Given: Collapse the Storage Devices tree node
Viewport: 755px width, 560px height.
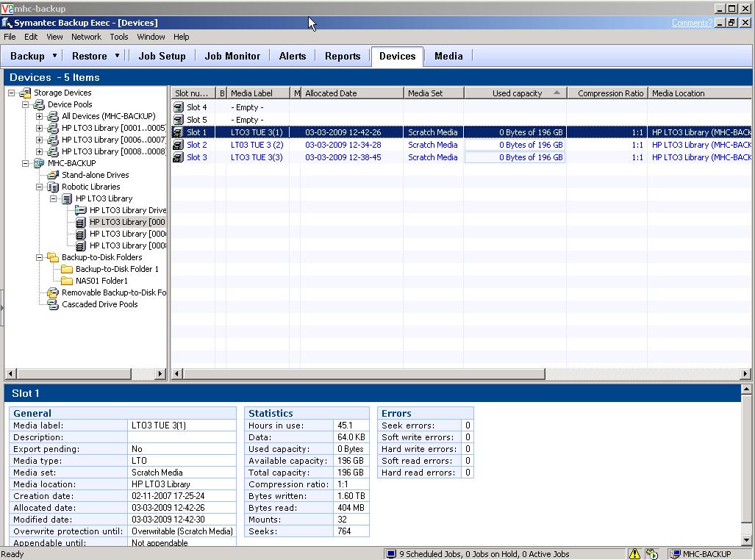Looking at the screenshot, I should pyautogui.click(x=12, y=93).
